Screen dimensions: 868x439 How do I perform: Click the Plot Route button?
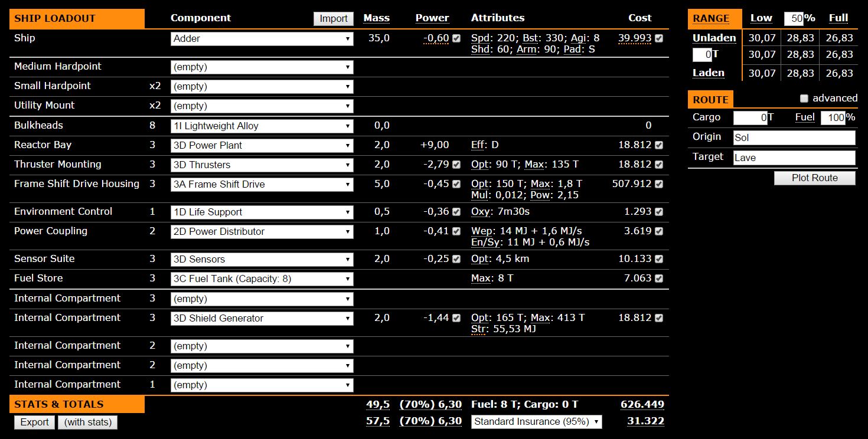815,178
